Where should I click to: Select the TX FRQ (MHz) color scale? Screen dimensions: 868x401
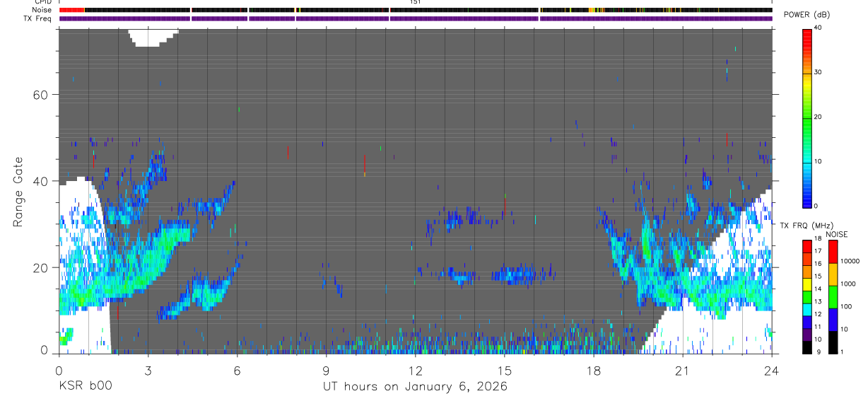(807, 296)
